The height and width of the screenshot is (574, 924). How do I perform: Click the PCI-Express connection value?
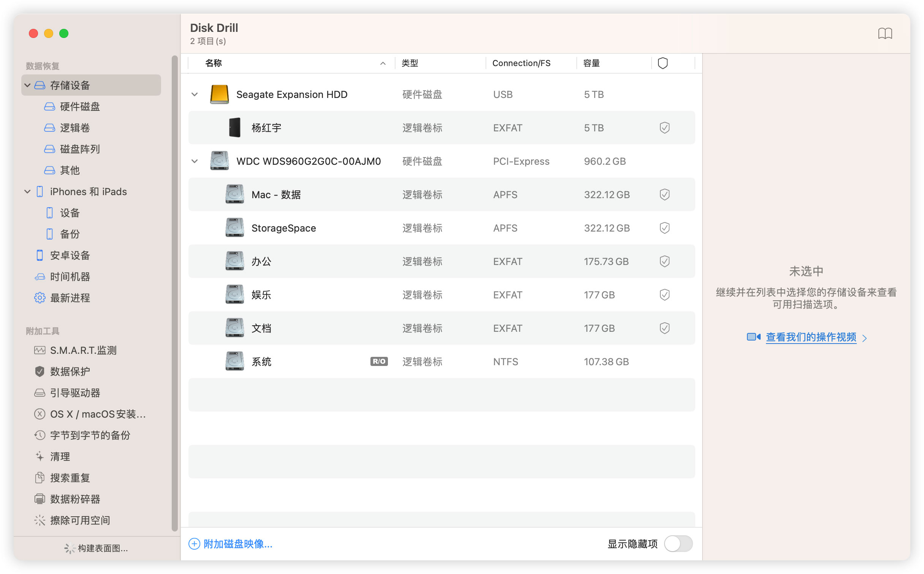pos(521,161)
